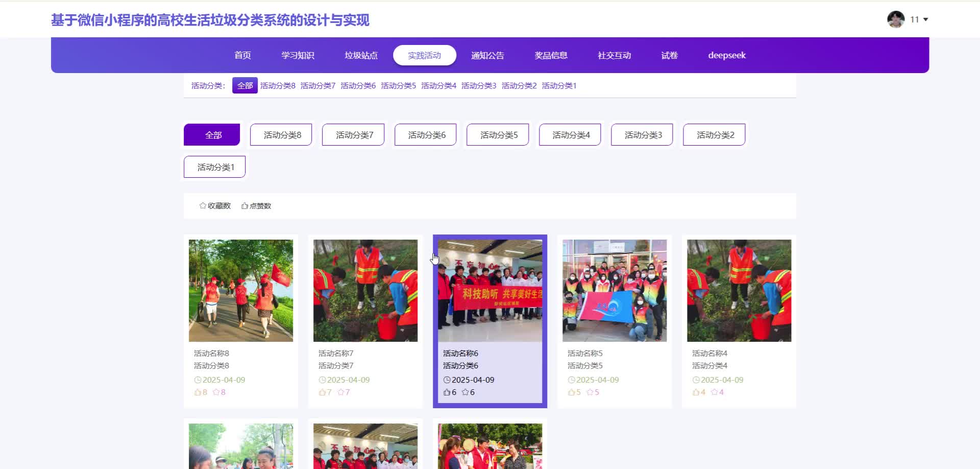Open 试卷 navigation item

(x=669, y=55)
